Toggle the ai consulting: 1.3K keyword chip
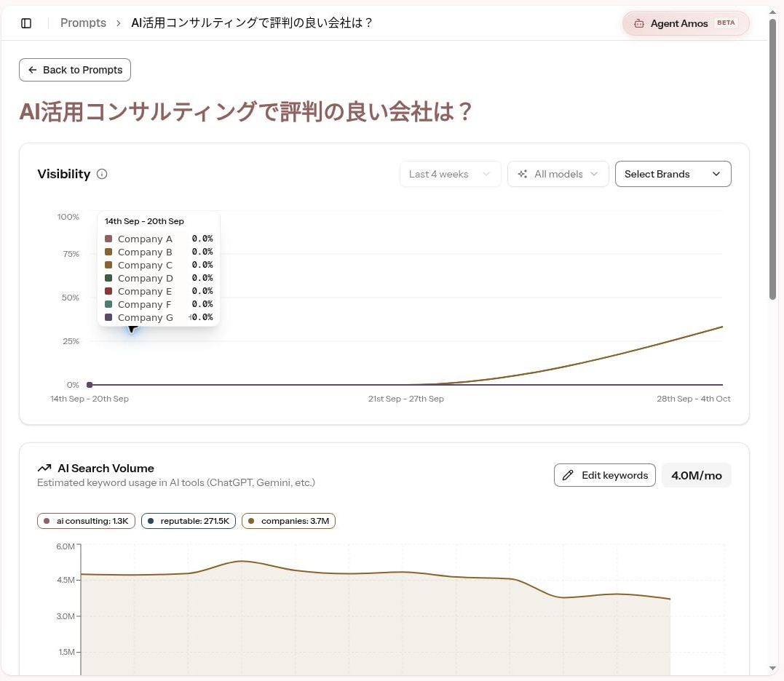The width and height of the screenshot is (784, 681). pyautogui.click(x=86, y=521)
